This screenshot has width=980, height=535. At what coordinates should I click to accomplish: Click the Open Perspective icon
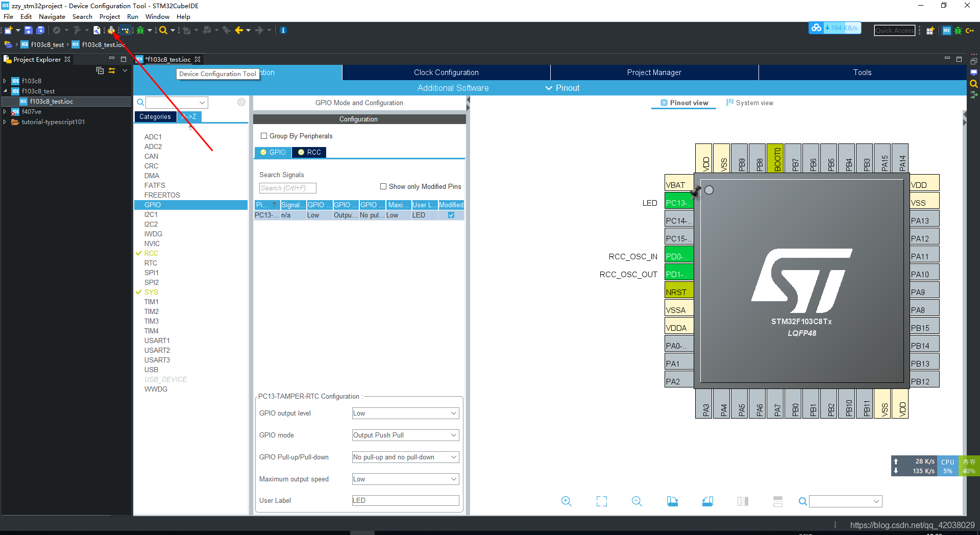[930, 31]
